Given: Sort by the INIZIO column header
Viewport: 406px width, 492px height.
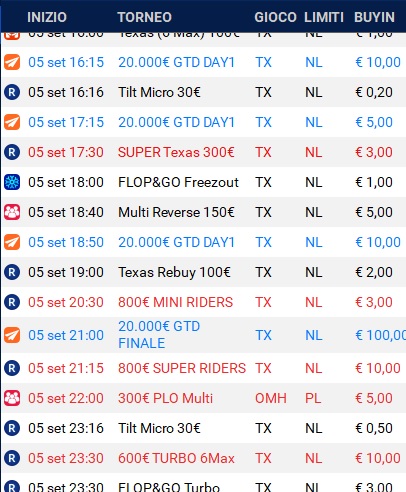Looking at the screenshot, I should point(47,17).
